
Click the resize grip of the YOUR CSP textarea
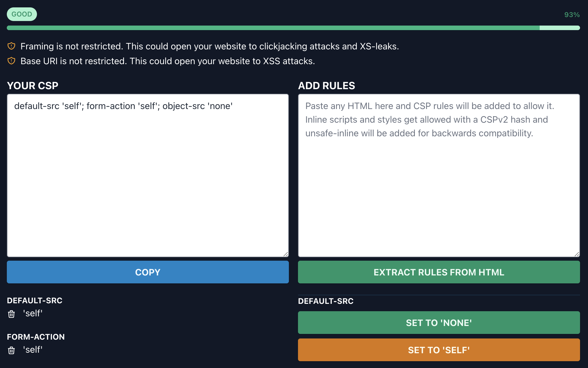[285, 255]
